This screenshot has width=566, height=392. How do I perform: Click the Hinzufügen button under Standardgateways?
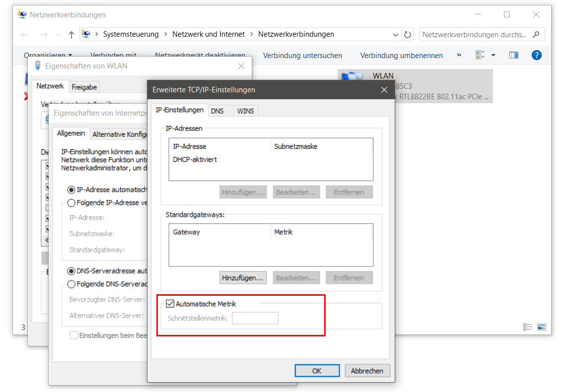pos(243,277)
